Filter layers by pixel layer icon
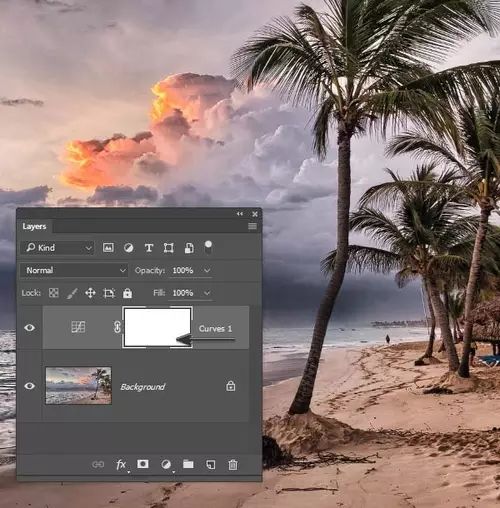 coord(108,247)
